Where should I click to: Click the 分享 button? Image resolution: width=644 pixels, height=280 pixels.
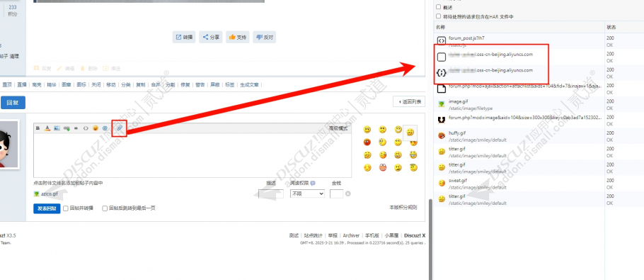click(211, 37)
